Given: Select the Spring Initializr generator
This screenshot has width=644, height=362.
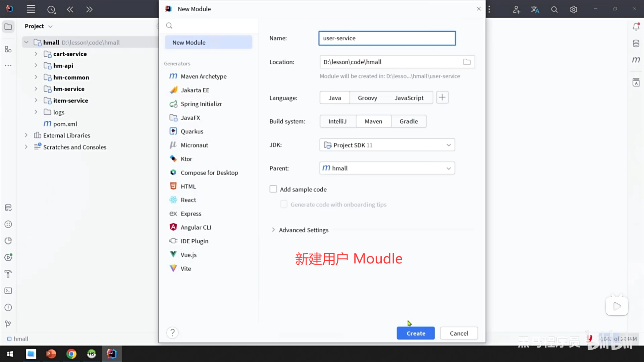Looking at the screenshot, I should (201, 104).
